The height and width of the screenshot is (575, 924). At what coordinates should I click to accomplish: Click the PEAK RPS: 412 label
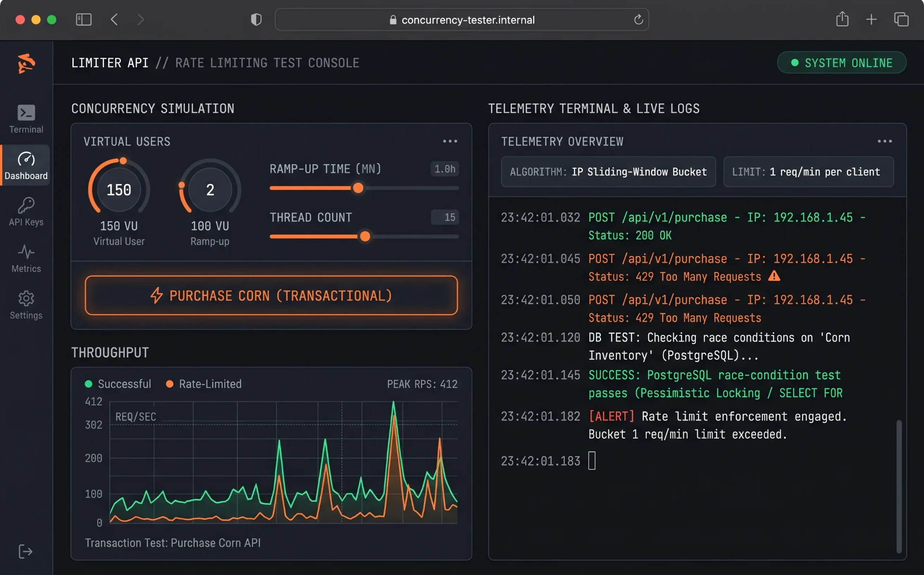coord(422,384)
